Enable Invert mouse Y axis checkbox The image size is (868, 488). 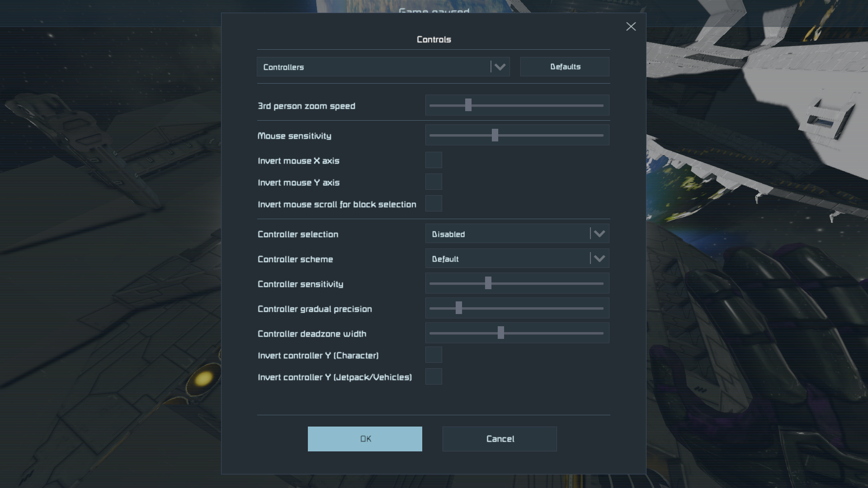click(x=434, y=182)
